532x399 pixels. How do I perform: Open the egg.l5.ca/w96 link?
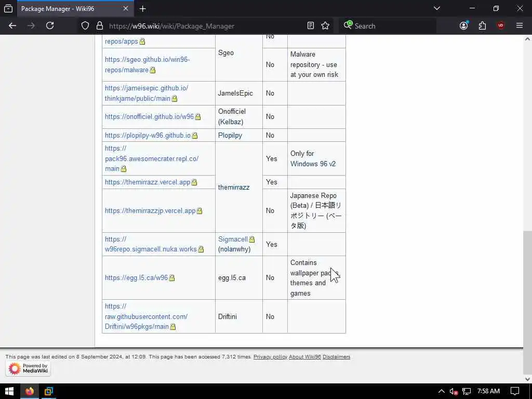point(136,278)
